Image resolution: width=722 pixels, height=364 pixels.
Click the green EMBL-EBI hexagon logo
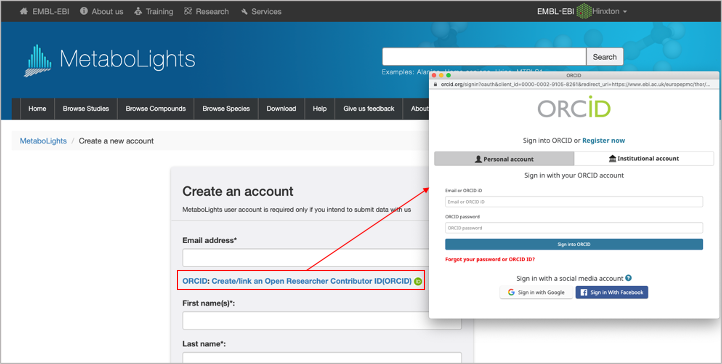point(584,11)
